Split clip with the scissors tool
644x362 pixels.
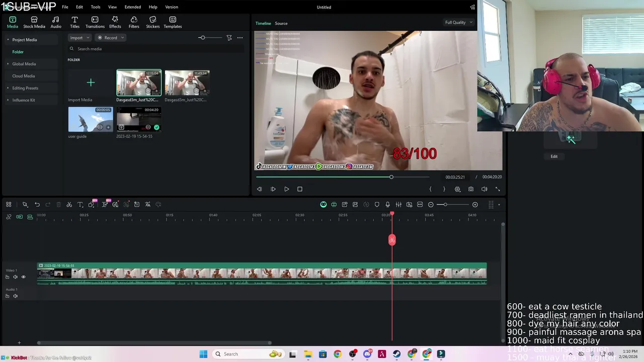[69, 205]
